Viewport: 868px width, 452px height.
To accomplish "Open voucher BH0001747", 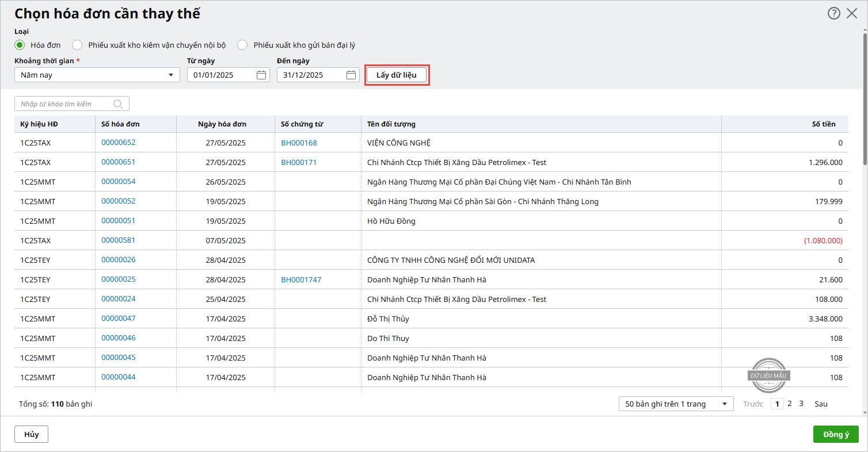I will click(x=301, y=279).
